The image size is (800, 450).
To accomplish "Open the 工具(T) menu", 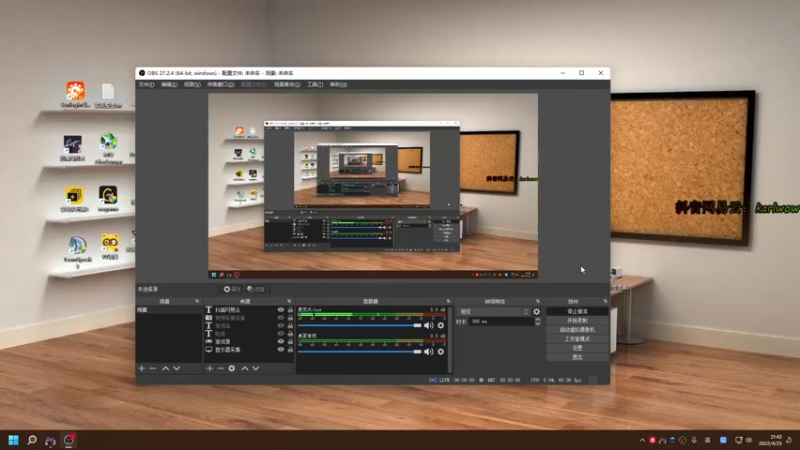I will [x=315, y=85].
